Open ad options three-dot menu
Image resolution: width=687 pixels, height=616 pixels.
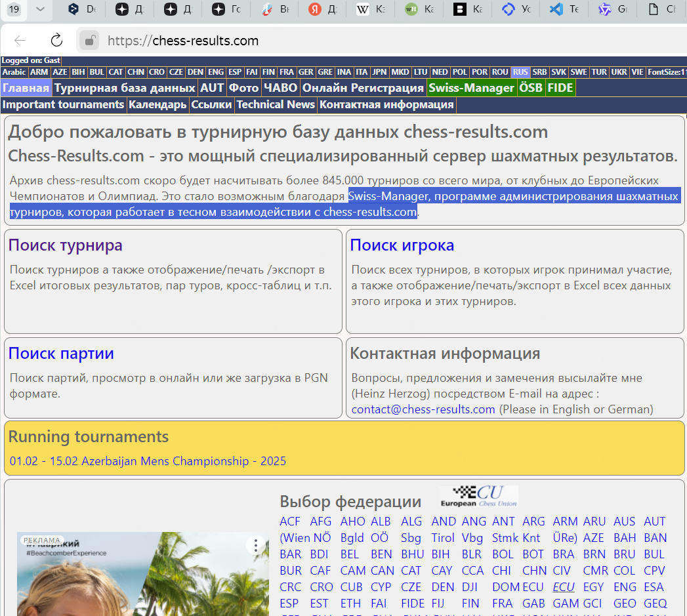click(255, 545)
